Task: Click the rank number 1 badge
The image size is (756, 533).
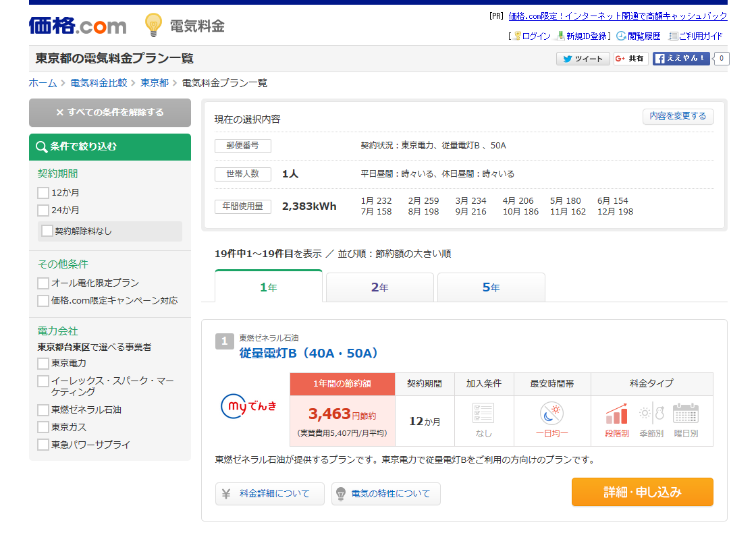Action: tap(224, 341)
